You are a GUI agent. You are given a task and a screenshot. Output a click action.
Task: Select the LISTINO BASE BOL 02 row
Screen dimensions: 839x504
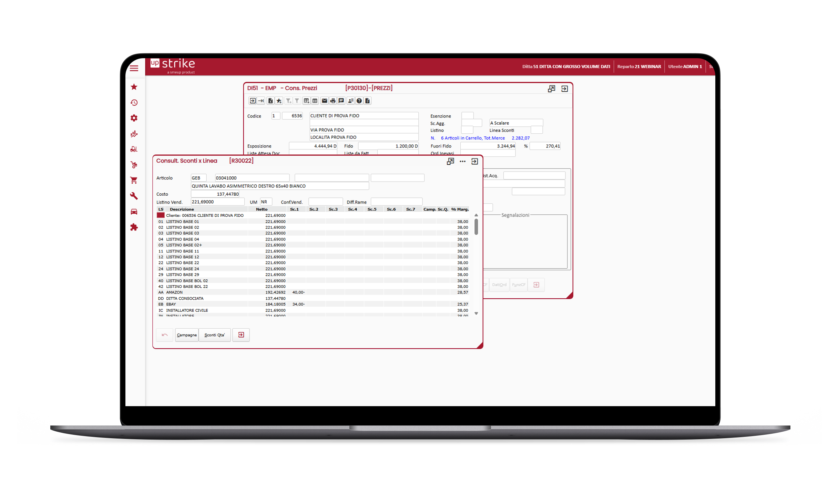(x=313, y=281)
